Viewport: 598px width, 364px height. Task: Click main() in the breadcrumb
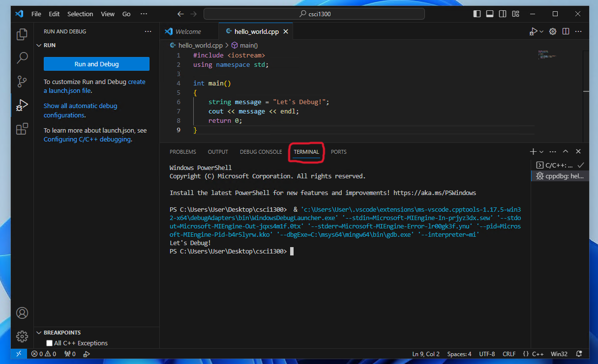click(244, 45)
